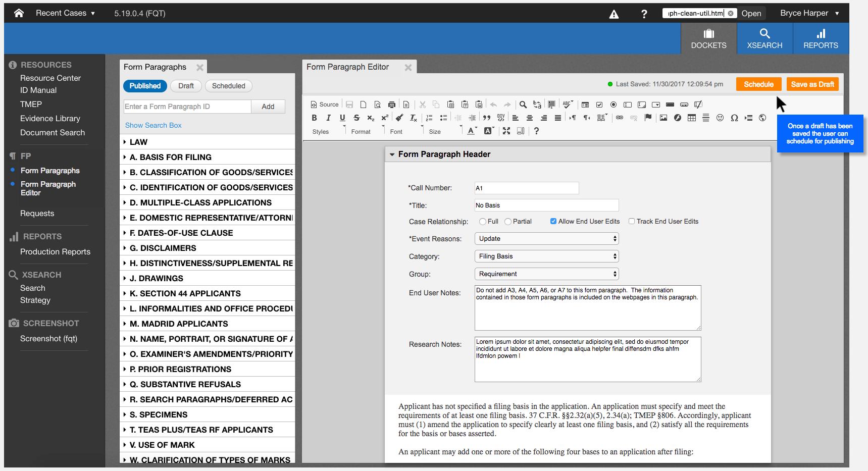
Task: Click the Print icon in editor toolbar
Action: point(392,104)
